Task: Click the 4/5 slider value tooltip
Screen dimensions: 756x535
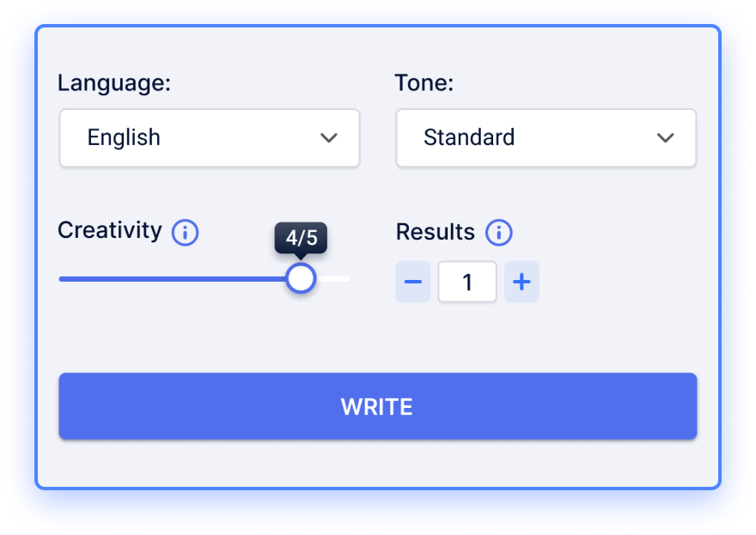Action: point(301,238)
